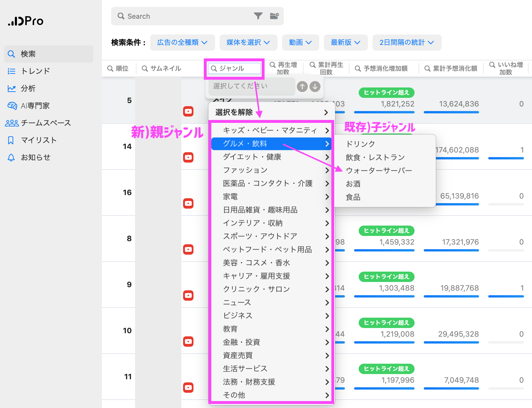Open AI専門家 from the sidebar

click(35, 106)
